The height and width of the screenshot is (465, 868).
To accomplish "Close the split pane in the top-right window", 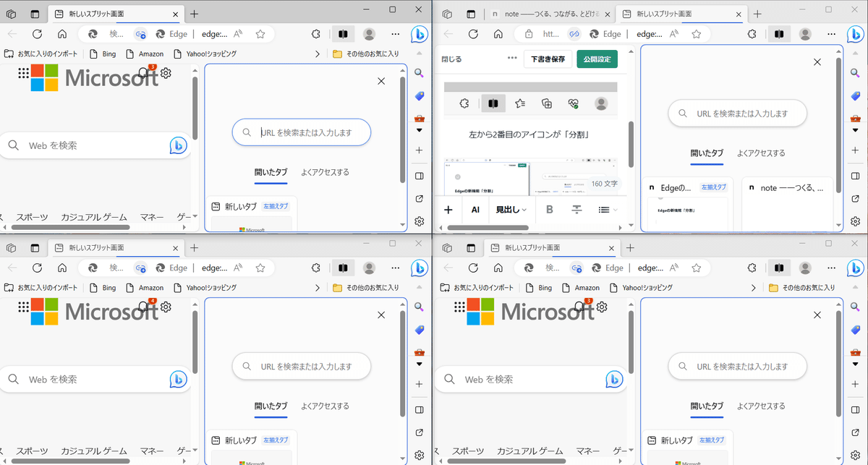I will (x=817, y=62).
